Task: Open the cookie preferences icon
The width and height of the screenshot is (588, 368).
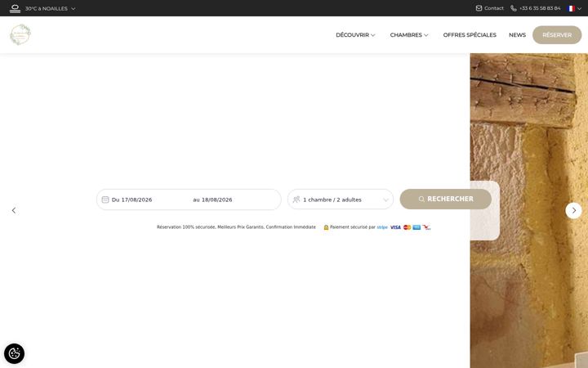Action: coord(14,353)
